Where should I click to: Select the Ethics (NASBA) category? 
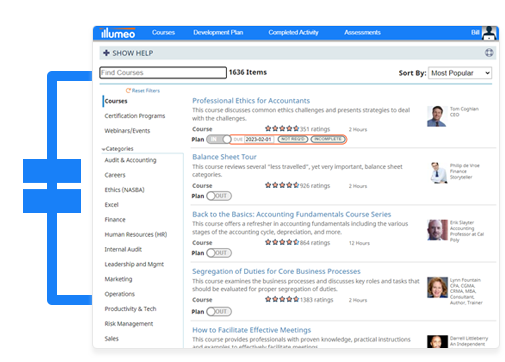pos(124,190)
